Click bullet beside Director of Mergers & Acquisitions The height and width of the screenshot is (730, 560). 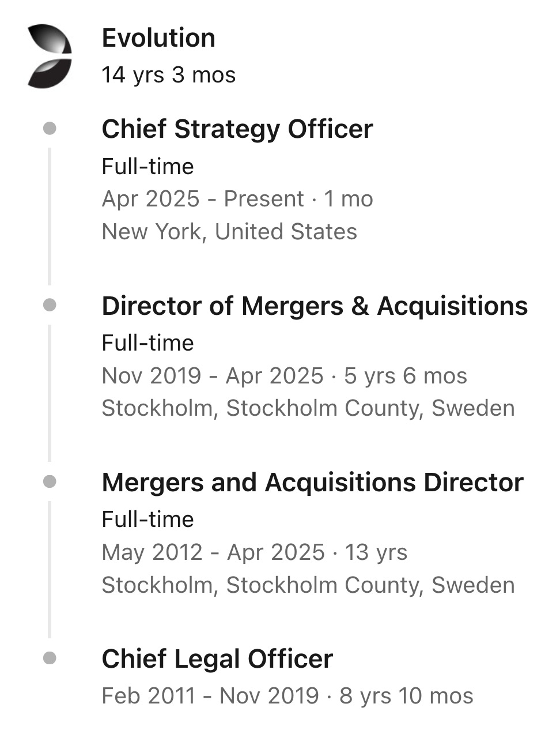(x=50, y=304)
